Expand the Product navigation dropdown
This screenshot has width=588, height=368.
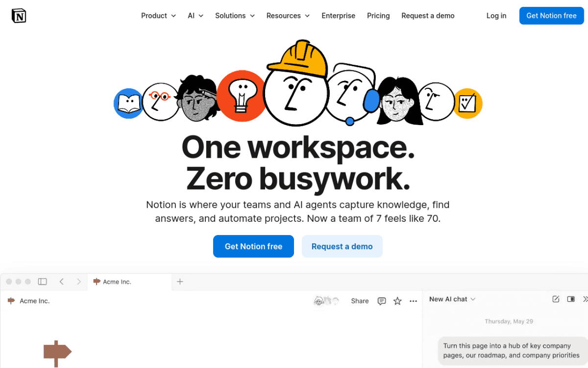pos(158,15)
